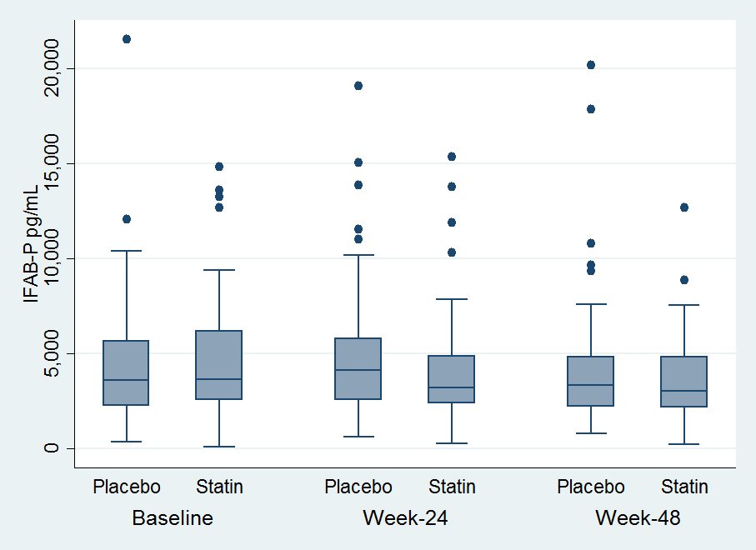Click the topmost Week-48 Placebo outlier dot

click(591, 65)
